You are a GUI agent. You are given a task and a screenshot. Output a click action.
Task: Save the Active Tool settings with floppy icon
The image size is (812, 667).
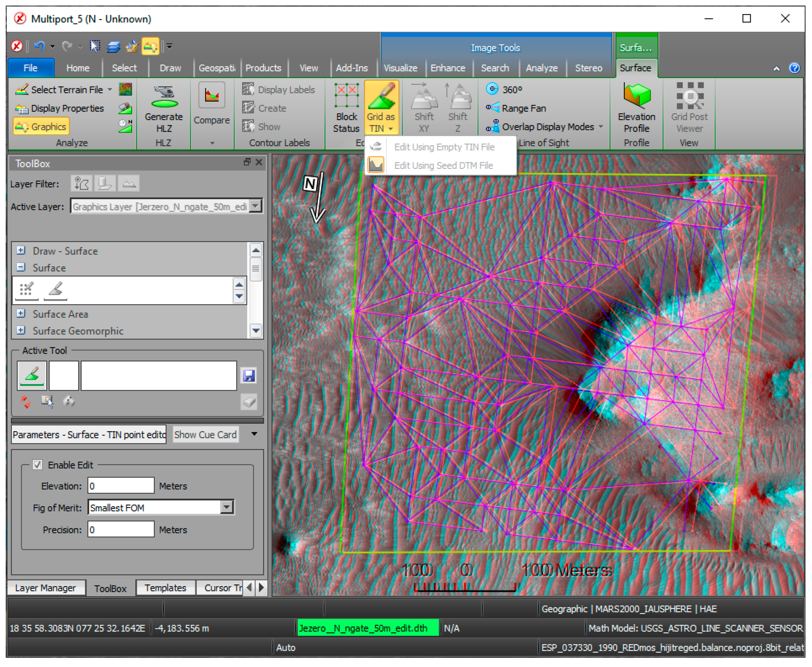tap(249, 376)
